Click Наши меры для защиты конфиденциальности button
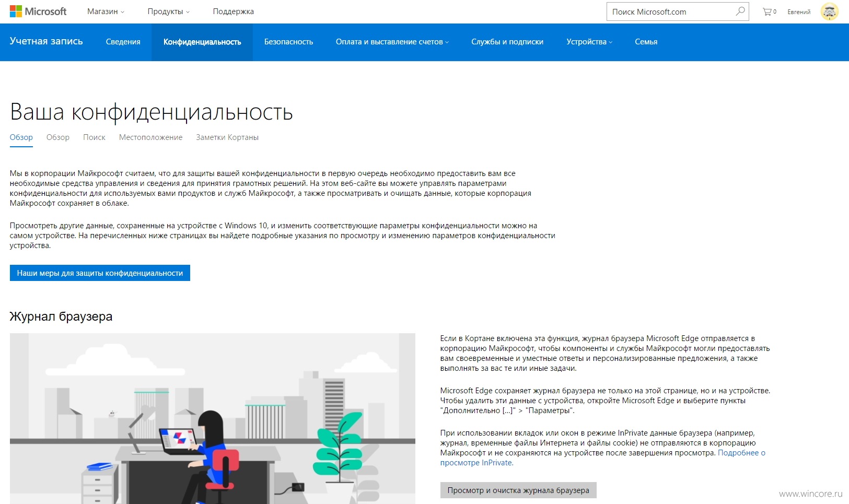The image size is (849, 504). (x=100, y=273)
